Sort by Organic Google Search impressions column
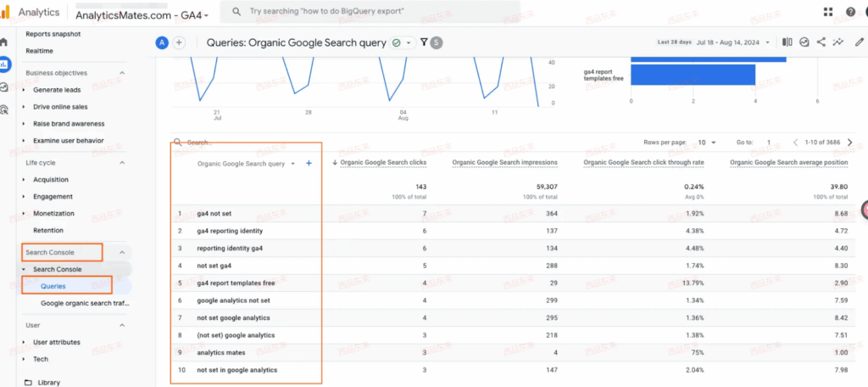Image resolution: width=868 pixels, height=387 pixels. click(x=504, y=162)
